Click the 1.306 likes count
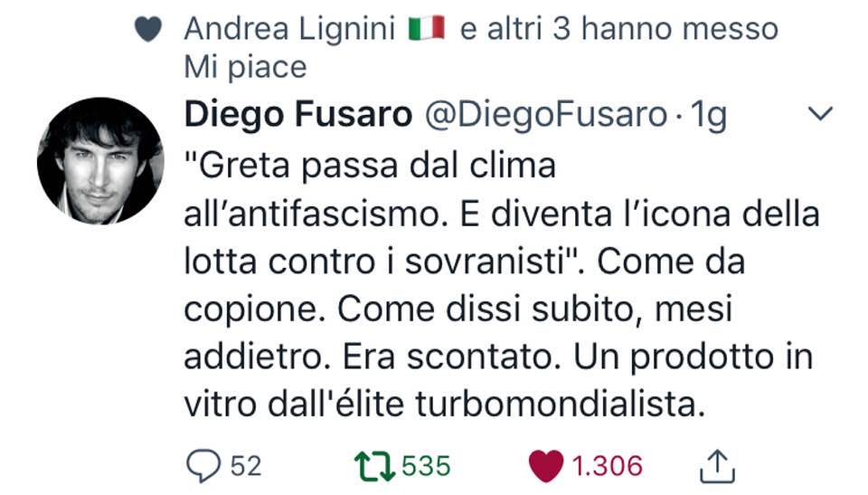The width and height of the screenshot is (868, 495). [x=607, y=466]
